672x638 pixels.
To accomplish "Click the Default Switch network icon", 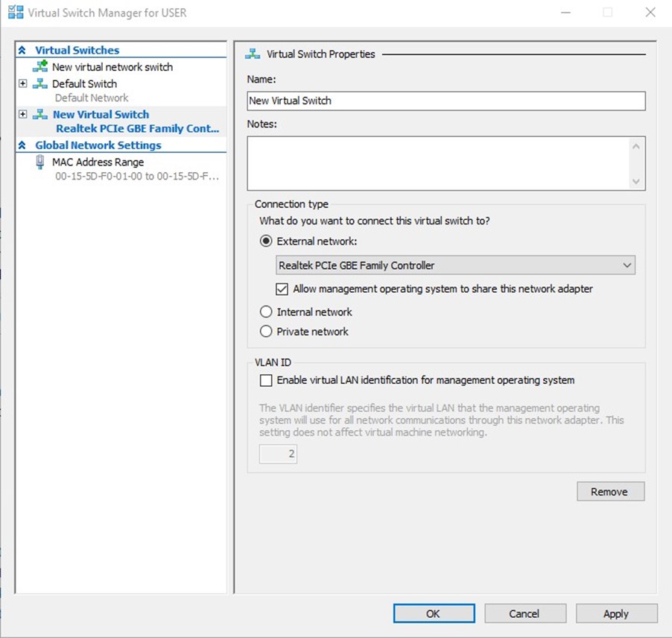I will point(40,84).
